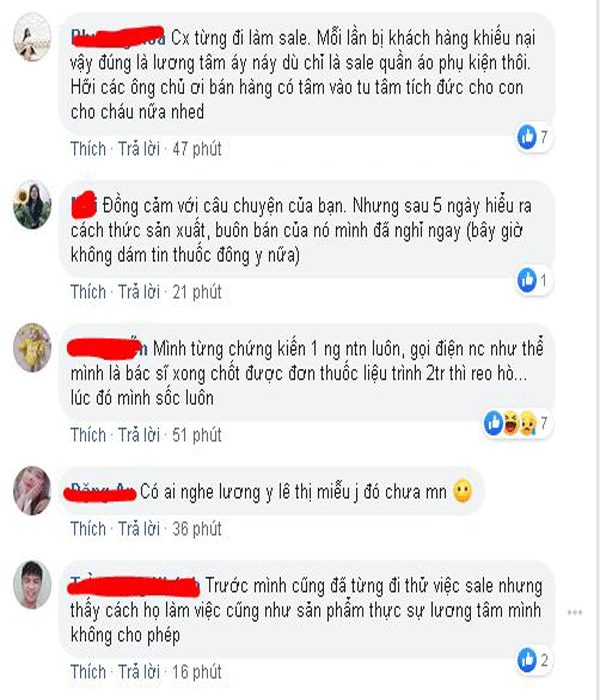Click Trả lời under 51 phút comment

coord(139,435)
